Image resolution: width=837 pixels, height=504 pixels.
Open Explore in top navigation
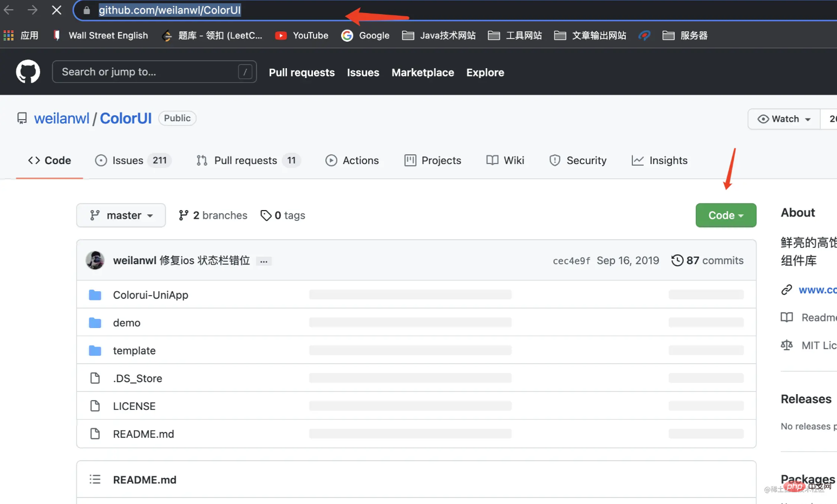coord(485,73)
